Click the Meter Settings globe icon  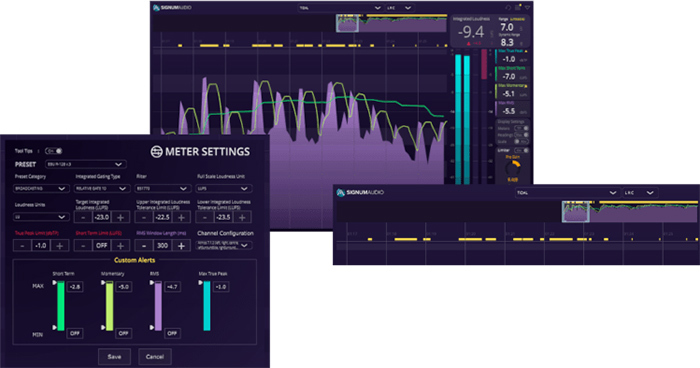(156, 152)
